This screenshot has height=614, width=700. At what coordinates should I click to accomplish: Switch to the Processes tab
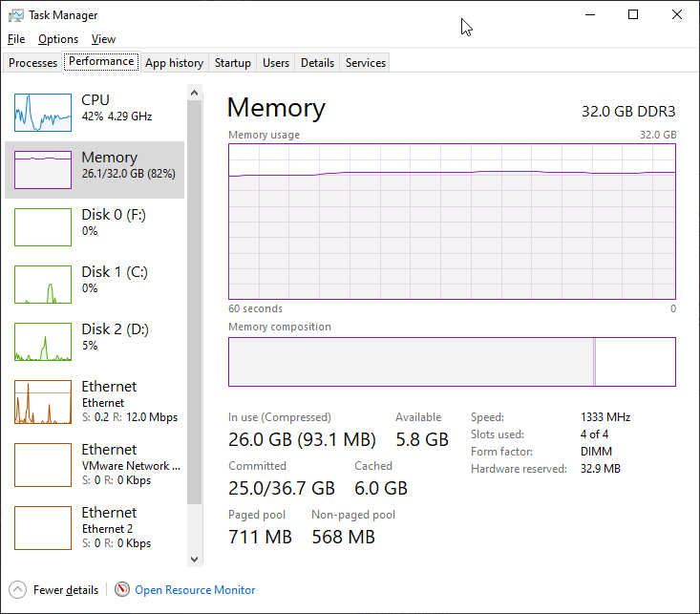tap(33, 63)
